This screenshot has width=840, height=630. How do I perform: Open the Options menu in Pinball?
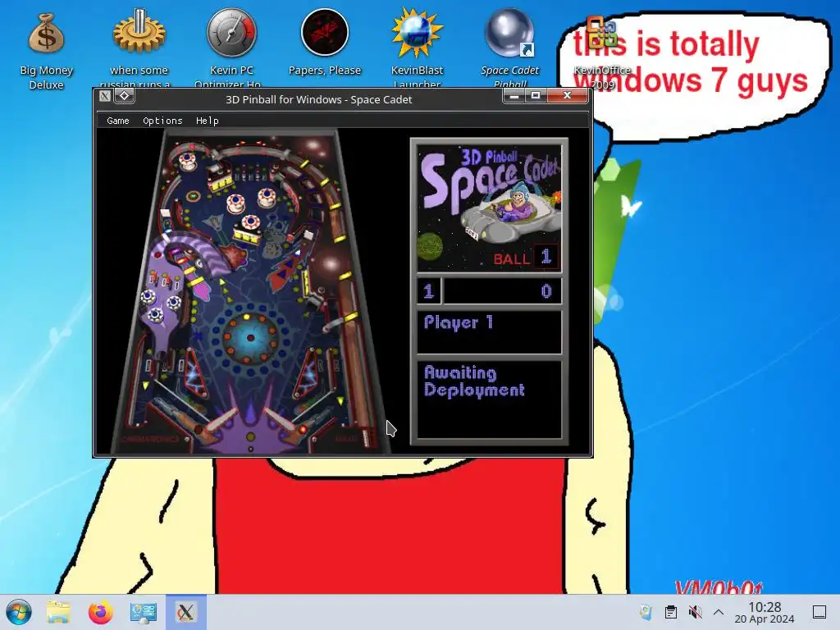162,121
